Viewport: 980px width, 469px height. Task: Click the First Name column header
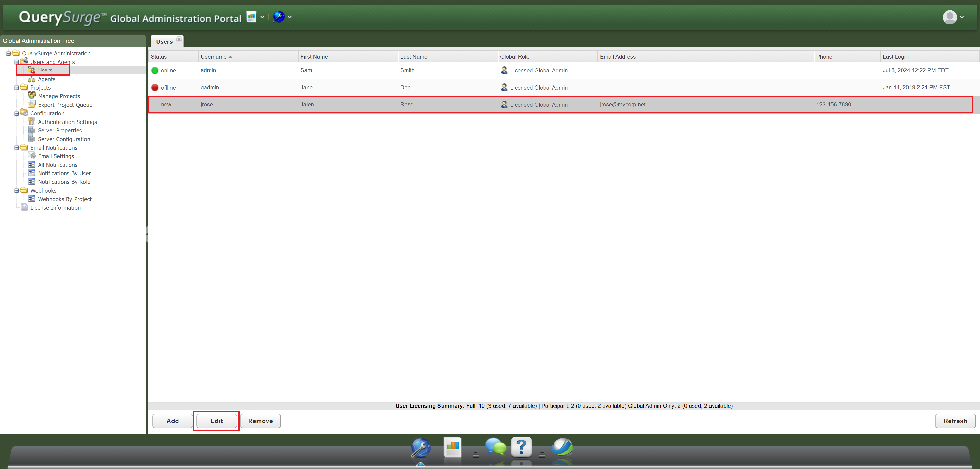tap(348, 57)
